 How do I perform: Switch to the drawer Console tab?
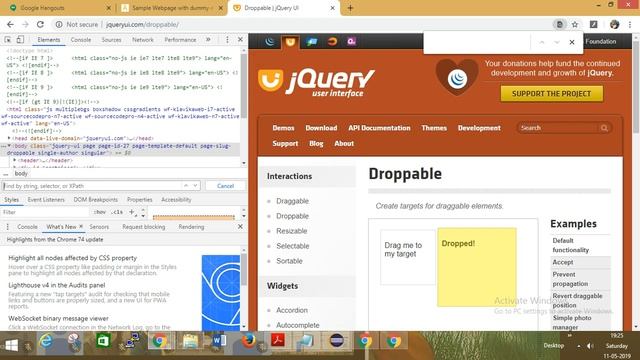coord(27,227)
